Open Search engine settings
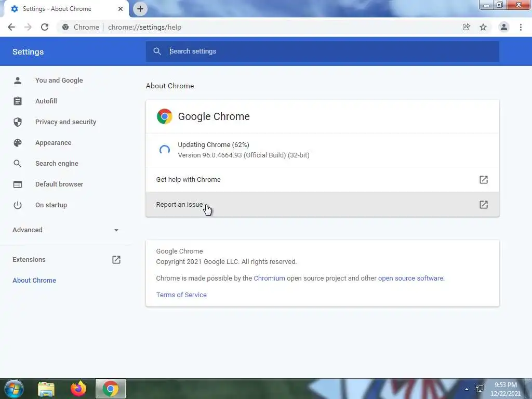The height and width of the screenshot is (399, 532). click(57, 164)
